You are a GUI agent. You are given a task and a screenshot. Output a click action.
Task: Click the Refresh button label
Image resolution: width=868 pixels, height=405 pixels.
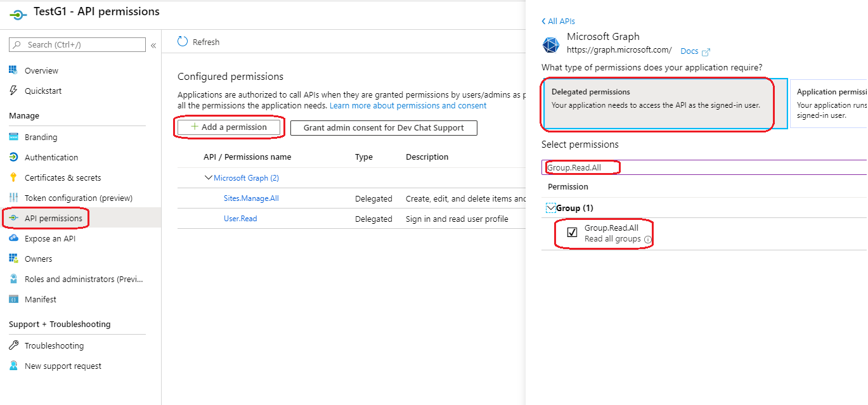point(206,42)
